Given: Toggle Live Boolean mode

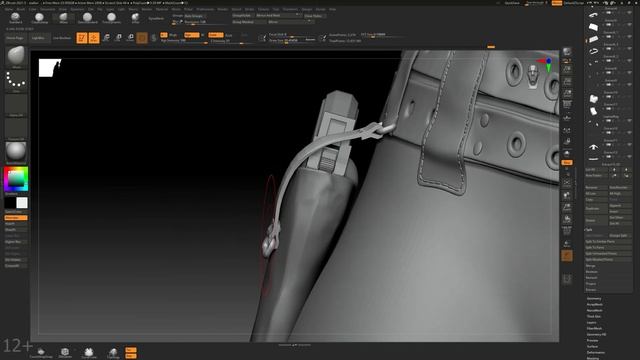Looking at the screenshot, I should coord(62,38).
